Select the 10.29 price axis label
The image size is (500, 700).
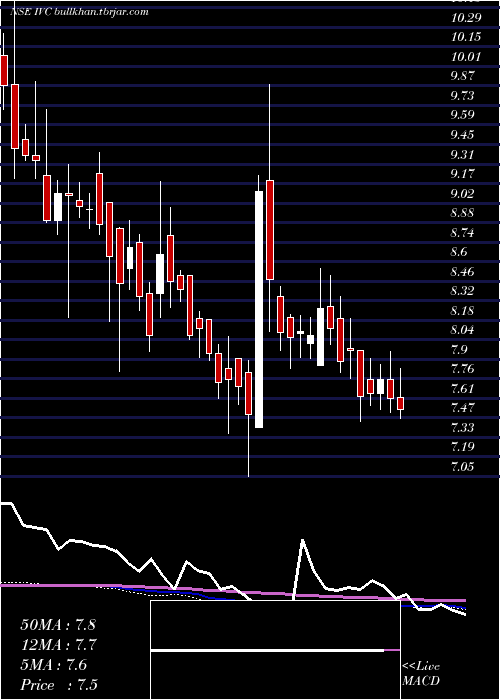pyautogui.click(x=466, y=17)
